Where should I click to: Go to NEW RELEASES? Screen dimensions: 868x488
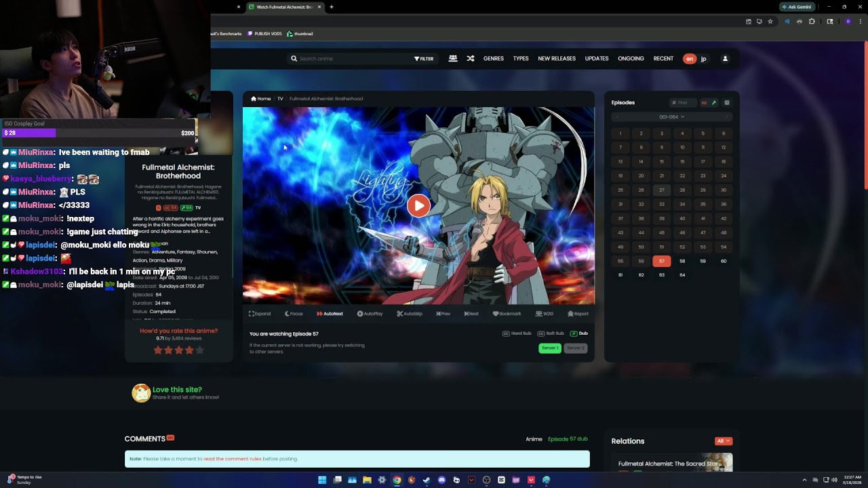click(x=557, y=59)
